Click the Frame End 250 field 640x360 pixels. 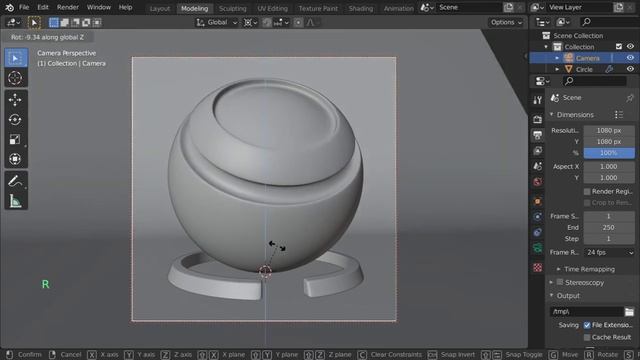(609, 227)
